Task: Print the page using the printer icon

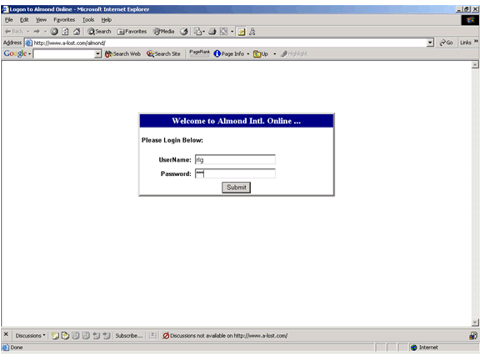Action: click(x=212, y=32)
